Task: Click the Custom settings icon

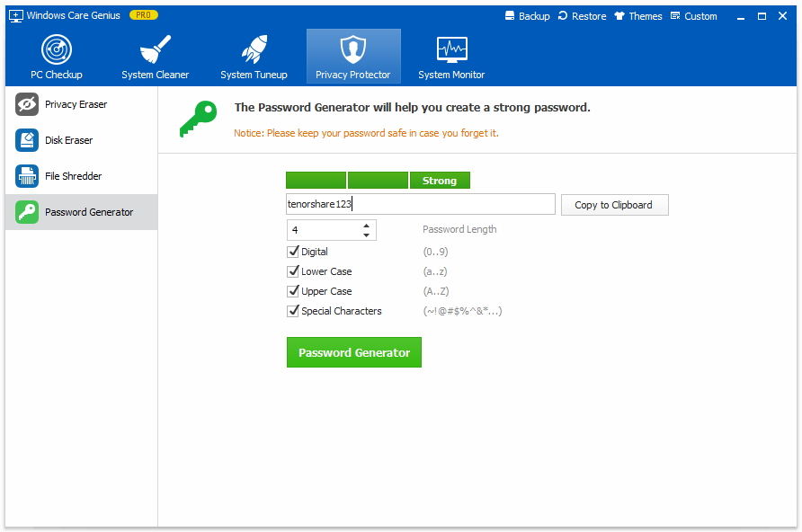Action: (675, 15)
